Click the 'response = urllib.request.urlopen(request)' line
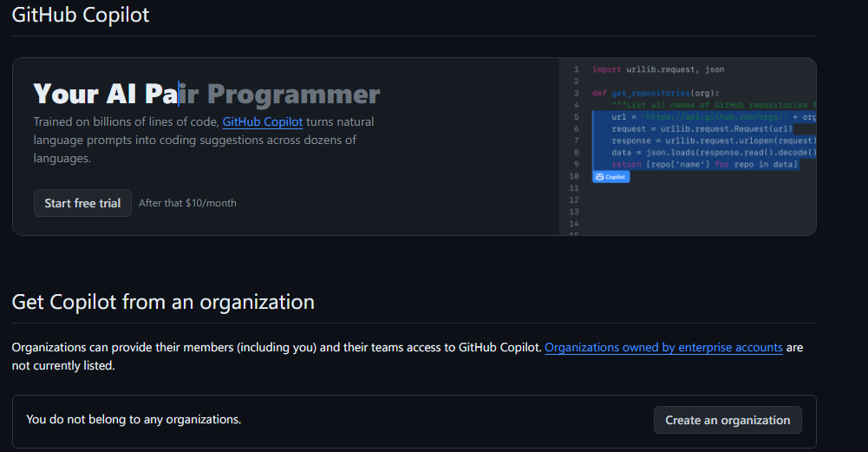868x452 pixels. click(x=714, y=141)
